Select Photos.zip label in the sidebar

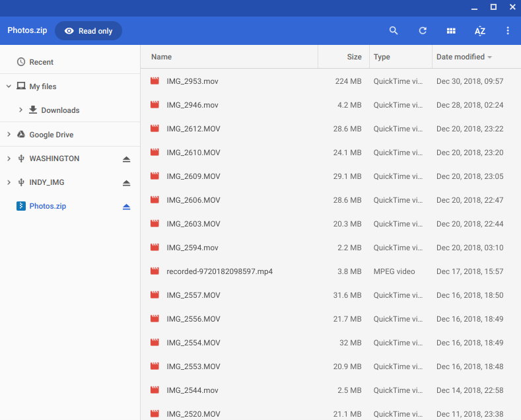pos(48,206)
